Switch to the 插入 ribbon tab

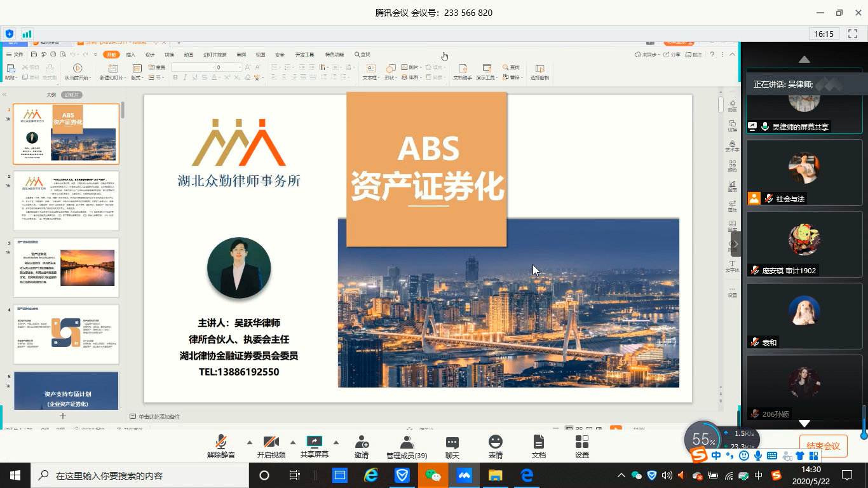pos(130,55)
